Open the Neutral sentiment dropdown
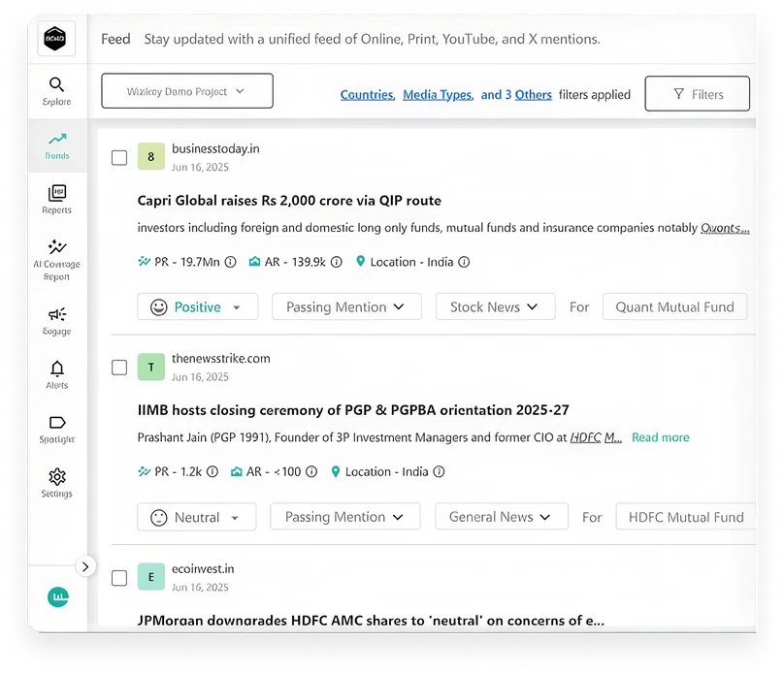This screenshot has width=784, height=674. click(x=197, y=517)
